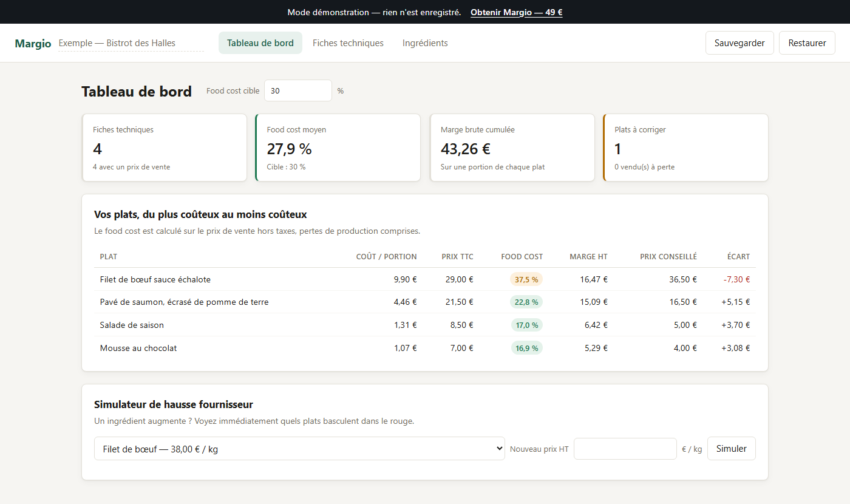Edit the restaurant name Exemple — Bistrot des Halles
This screenshot has height=504, width=850.
[131, 43]
